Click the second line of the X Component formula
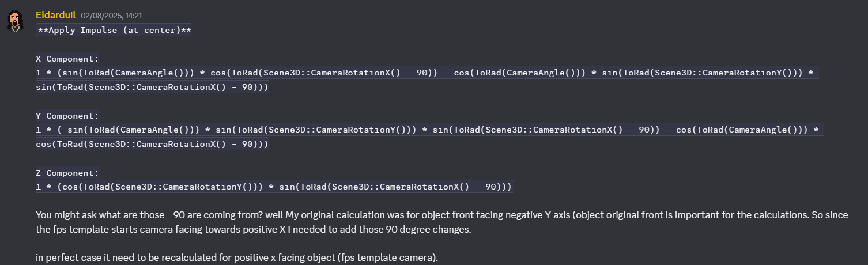The width and height of the screenshot is (868, 265). pyautogui.click(x=152, y=88)
